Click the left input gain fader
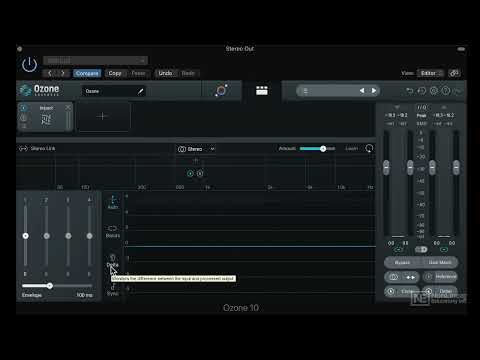The height and width of the screenshot is (360, 480). tap(386, 167)
